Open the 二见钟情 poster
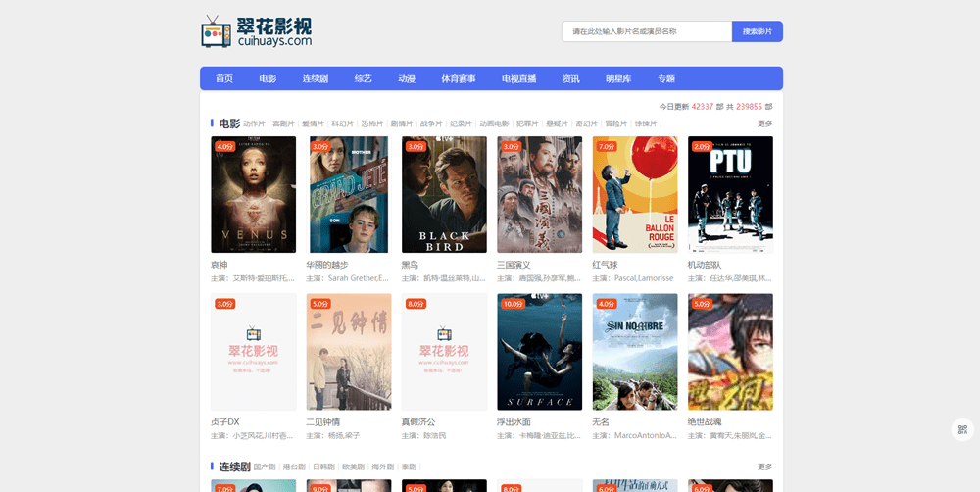Screen dimensions: 980x492 click(349, 352)
